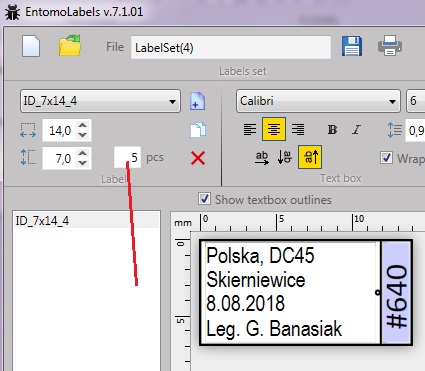Print the labels with printer icon
425x371 pixels.
[x=390, y=46]
